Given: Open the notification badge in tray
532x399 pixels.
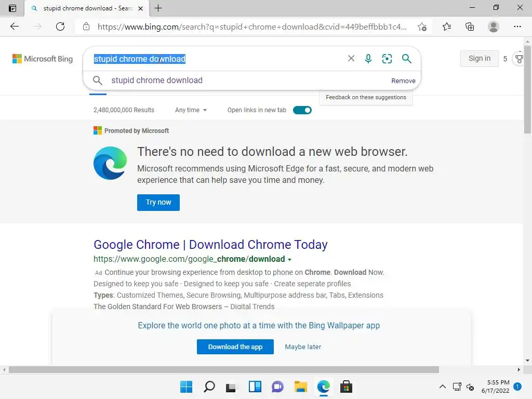Looking at the screenshot, I should click(517, 387).
